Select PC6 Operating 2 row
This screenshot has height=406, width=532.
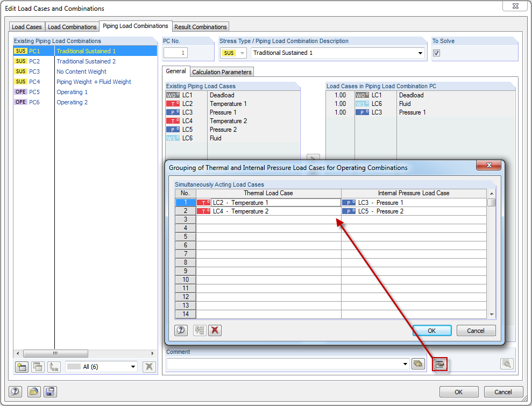tap(85, 102)
